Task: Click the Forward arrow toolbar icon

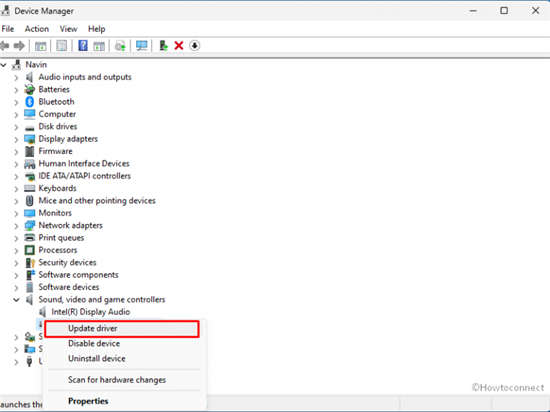Action: coord(19,46)
